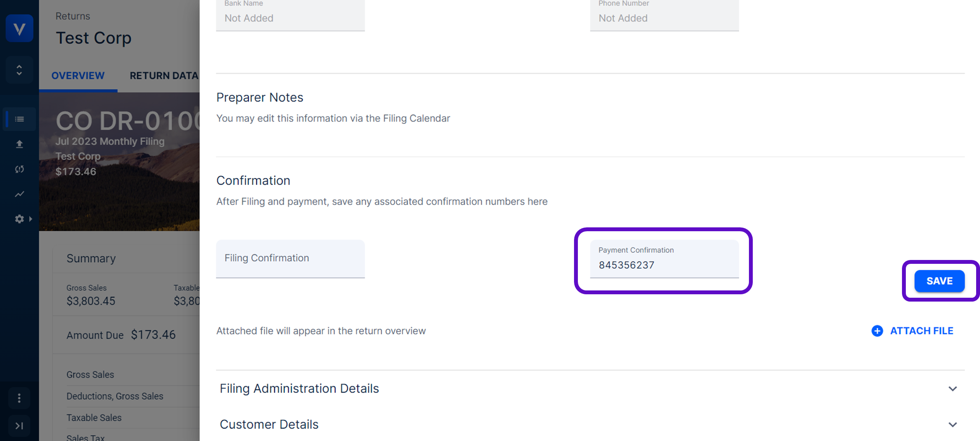Click the Vertex V logo icon
Screen dimensions: 980x441
click(19, 28)
